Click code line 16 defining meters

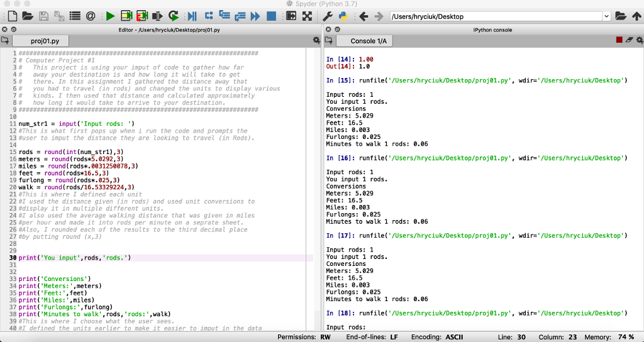point(71,159)
